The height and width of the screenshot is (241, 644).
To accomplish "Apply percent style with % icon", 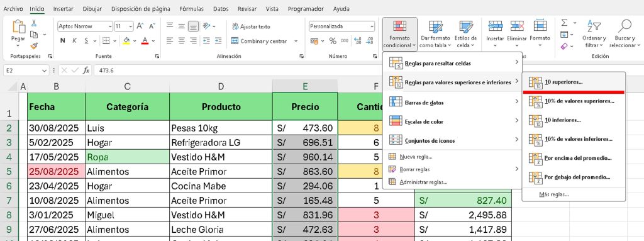I will coord(333,41).
